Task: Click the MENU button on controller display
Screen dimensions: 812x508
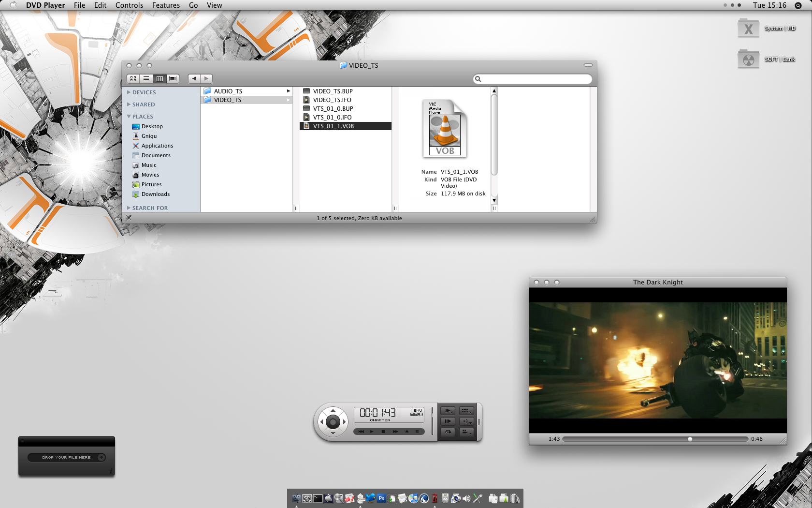Action: point(416,410)
